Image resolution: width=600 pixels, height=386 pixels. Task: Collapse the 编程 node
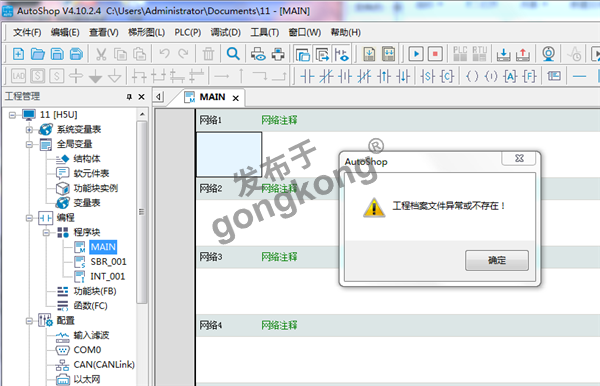click(29, 218)
